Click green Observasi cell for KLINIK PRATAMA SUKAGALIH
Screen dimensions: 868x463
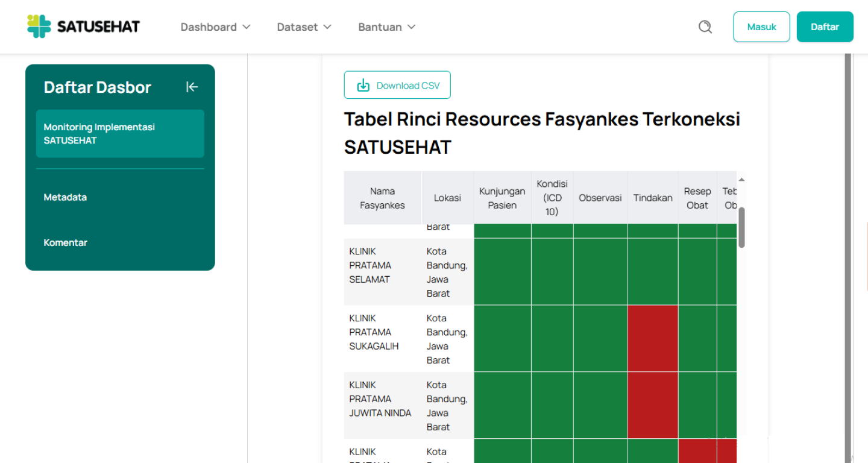point(600,338)
